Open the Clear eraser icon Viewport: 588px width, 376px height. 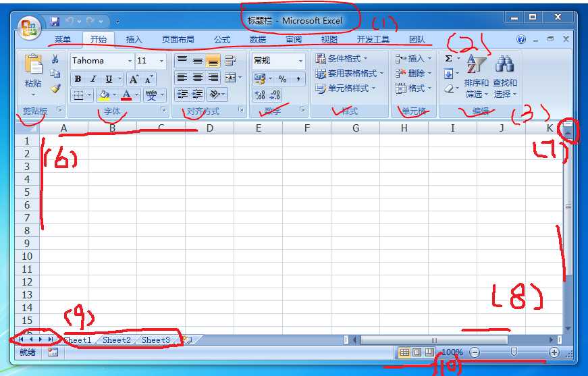[448, 88]
